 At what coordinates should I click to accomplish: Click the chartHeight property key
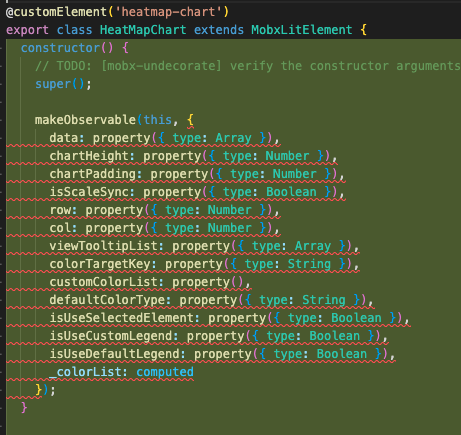pyautogui.click(x=89, y=156)
